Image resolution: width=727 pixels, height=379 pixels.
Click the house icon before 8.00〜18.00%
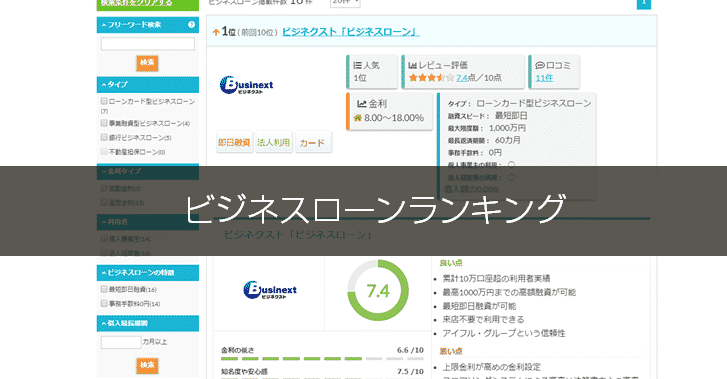[357, 118]
